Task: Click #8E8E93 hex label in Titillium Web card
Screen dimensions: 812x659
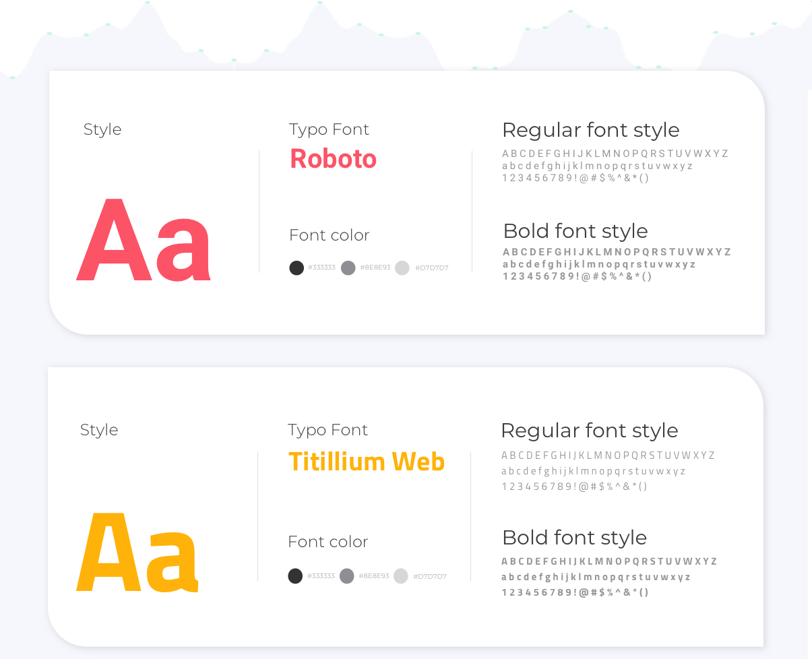Action: coord(374,576)
